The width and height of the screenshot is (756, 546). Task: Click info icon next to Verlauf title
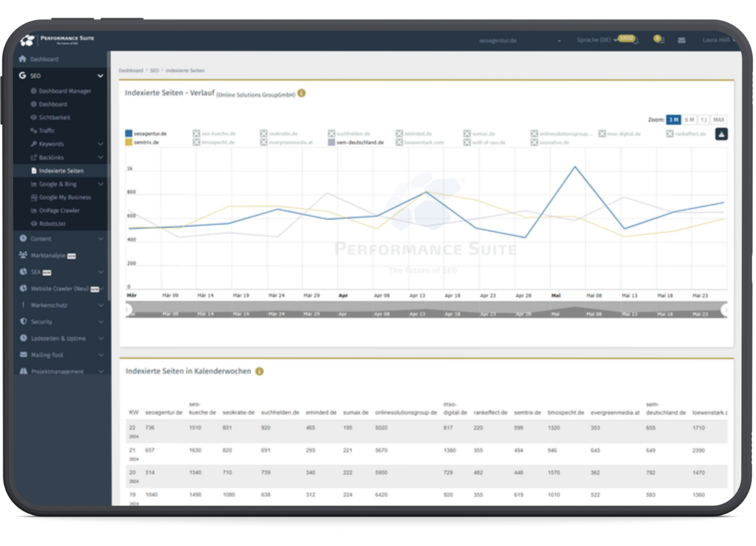(x=301, y=93)
